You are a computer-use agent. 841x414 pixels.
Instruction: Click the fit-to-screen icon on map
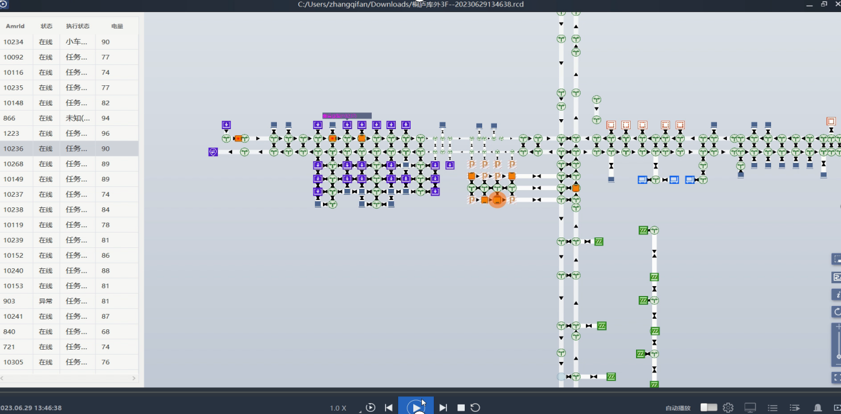836,378
